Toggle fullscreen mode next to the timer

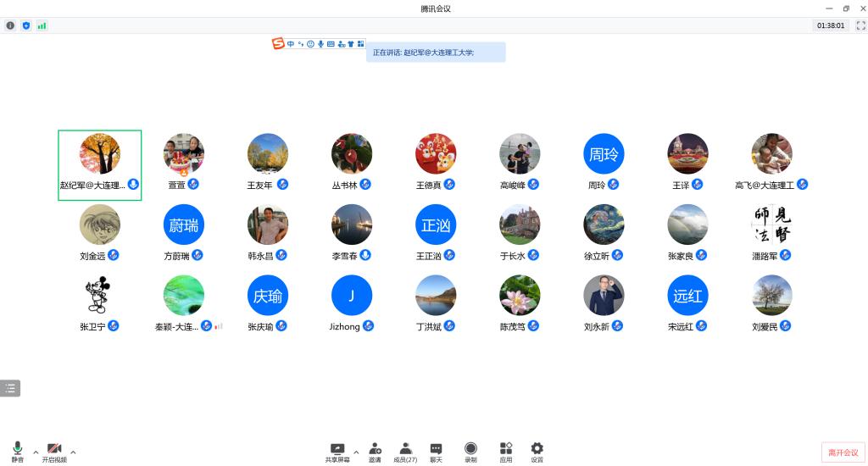860,25
